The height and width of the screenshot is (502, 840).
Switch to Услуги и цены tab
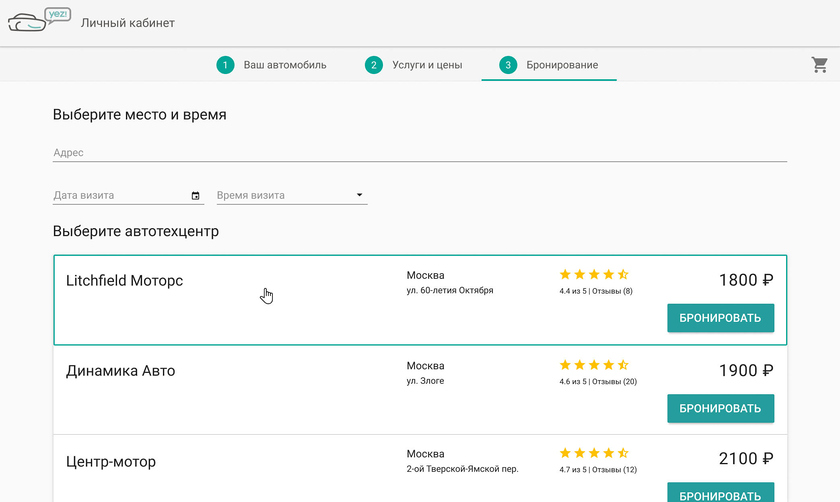pos(427,65)
